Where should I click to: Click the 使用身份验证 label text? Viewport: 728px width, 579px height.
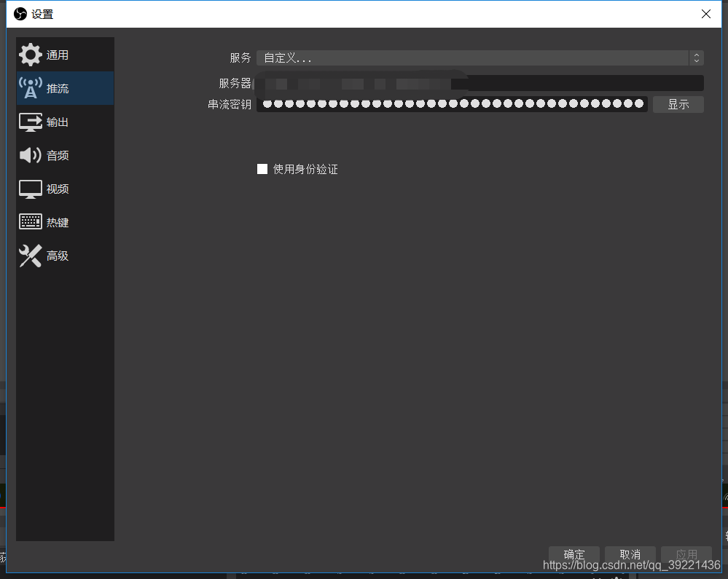pyautogui.click(x=305, y=170)
